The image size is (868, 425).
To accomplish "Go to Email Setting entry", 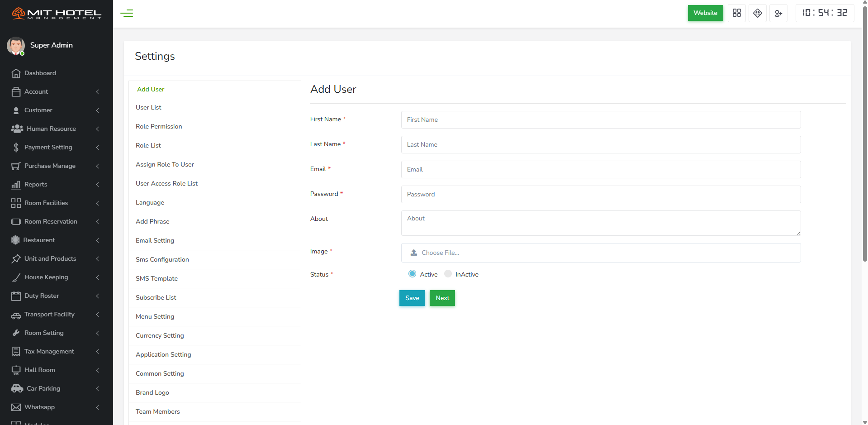I will (215, 241).
